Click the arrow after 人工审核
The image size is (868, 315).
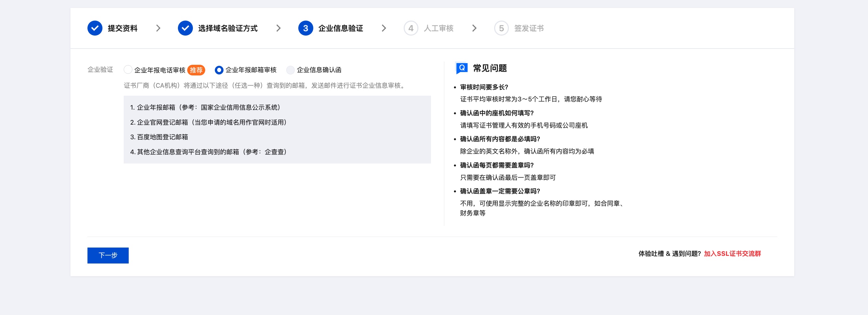474,28
